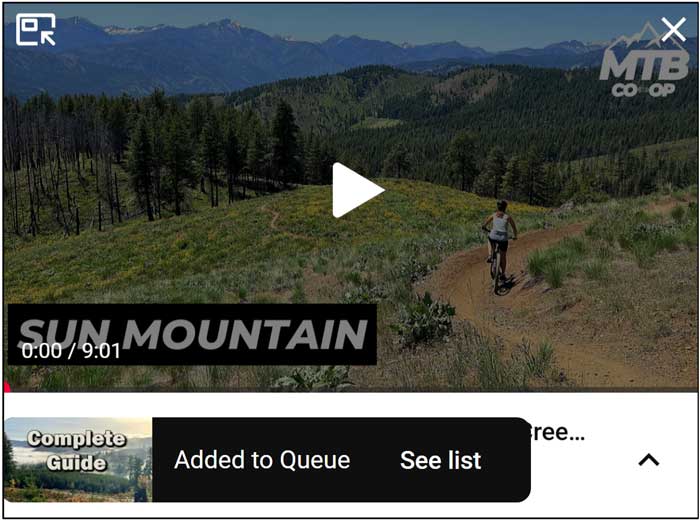Expand the miniplayer to full watch page

click(x=35, y=29)
